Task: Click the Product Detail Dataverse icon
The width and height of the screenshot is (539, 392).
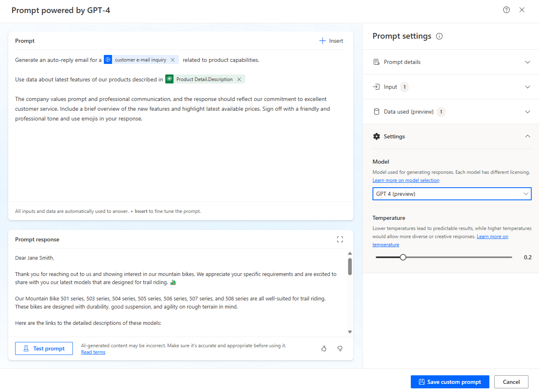Action: pos(169,79)
